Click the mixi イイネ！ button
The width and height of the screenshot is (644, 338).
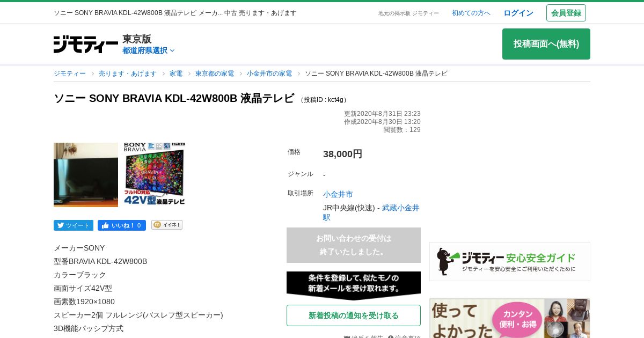click(167, 225)
